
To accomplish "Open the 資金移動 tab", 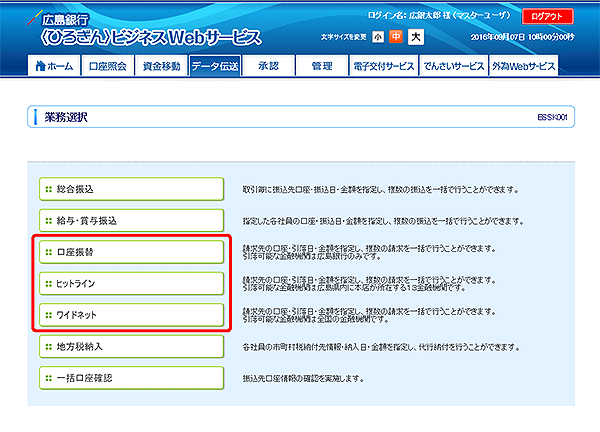I will [161, 66].
